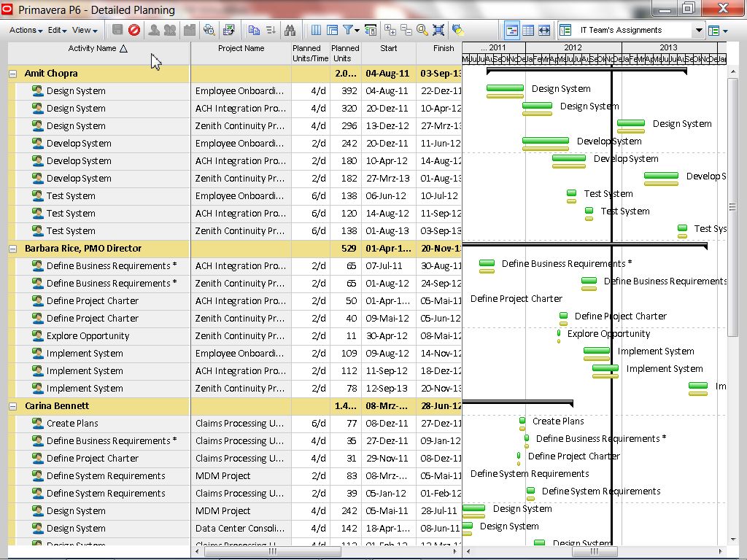
Task: Open the Columns chooser icon
Action: coord(316,30)
